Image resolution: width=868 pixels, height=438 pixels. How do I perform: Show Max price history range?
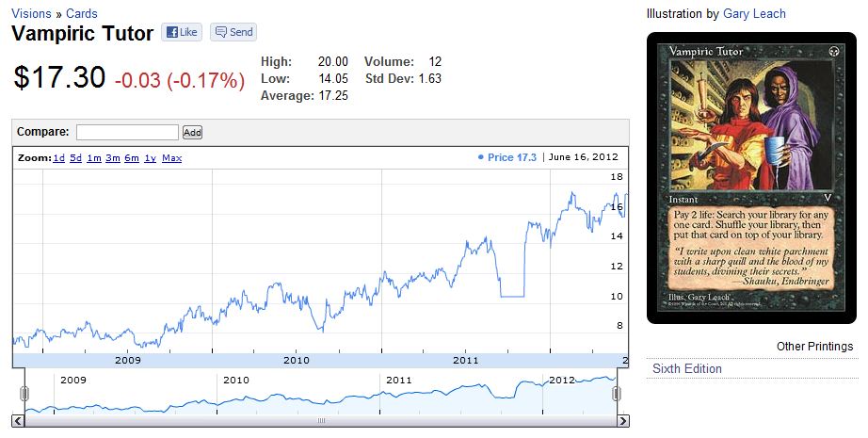tap(171, 158)
